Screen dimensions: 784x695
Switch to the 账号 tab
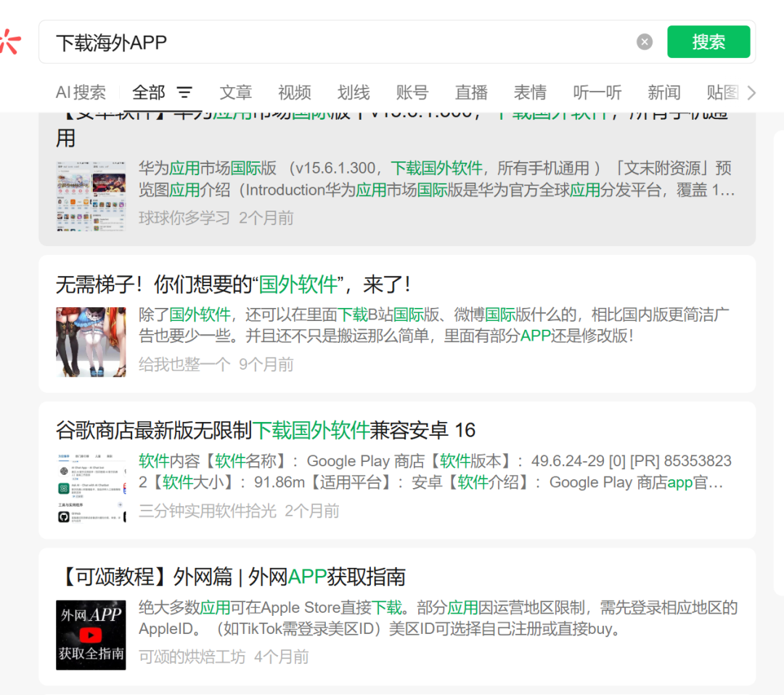point(412,92)
